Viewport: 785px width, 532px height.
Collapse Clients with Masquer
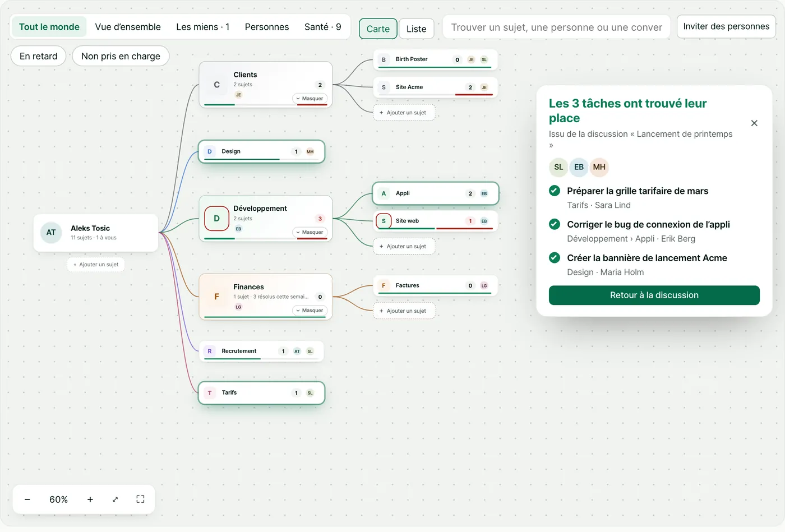click(x=310, y=99)
